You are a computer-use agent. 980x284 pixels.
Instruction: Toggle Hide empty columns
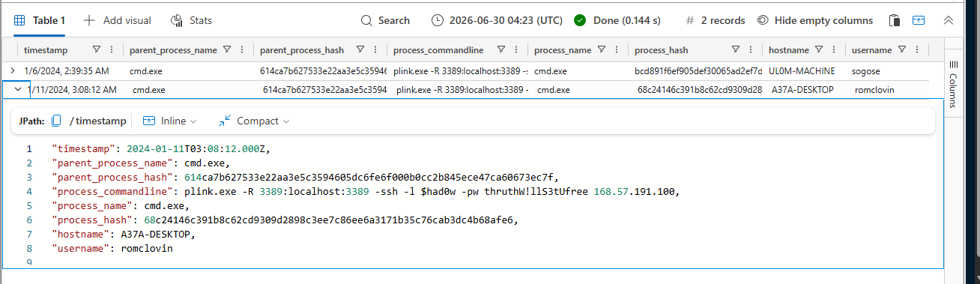click(x=814, y=20)
